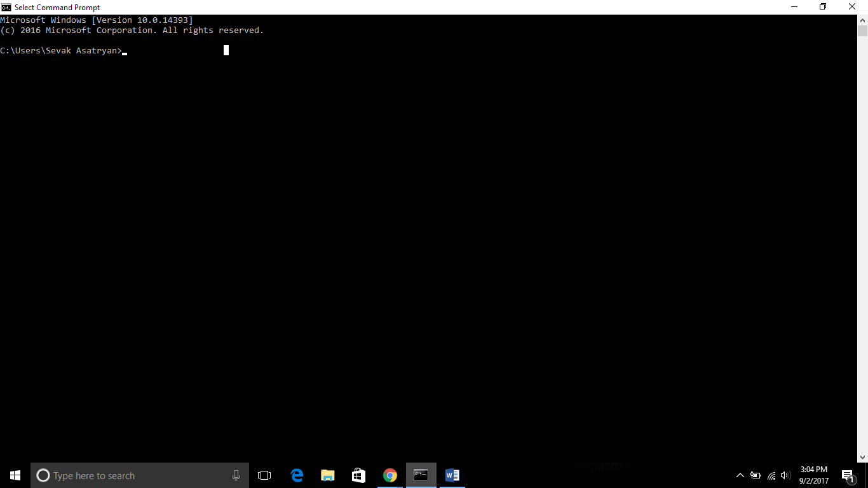Open Task View from the taskbar
Viewport: 868px width, 488px height.
pyautogui.click(x=264, y=475)
